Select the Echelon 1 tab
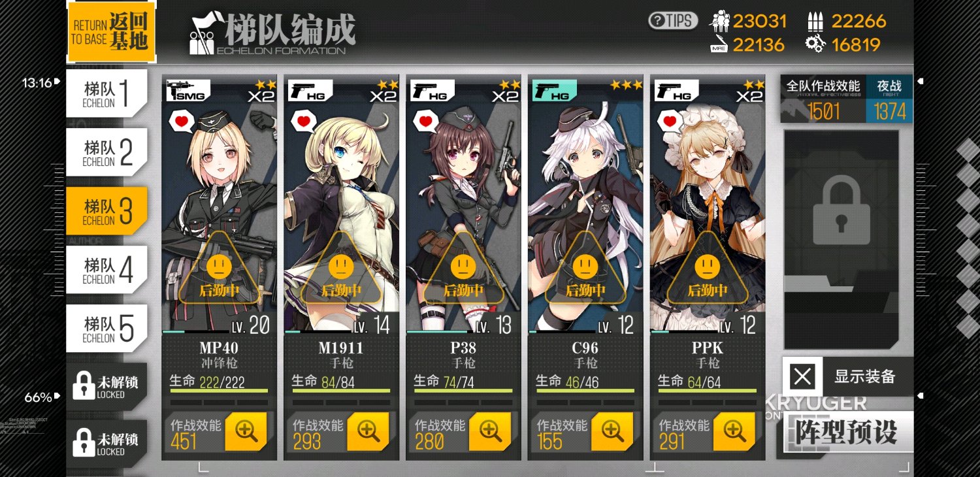 (x=107, y=94)
